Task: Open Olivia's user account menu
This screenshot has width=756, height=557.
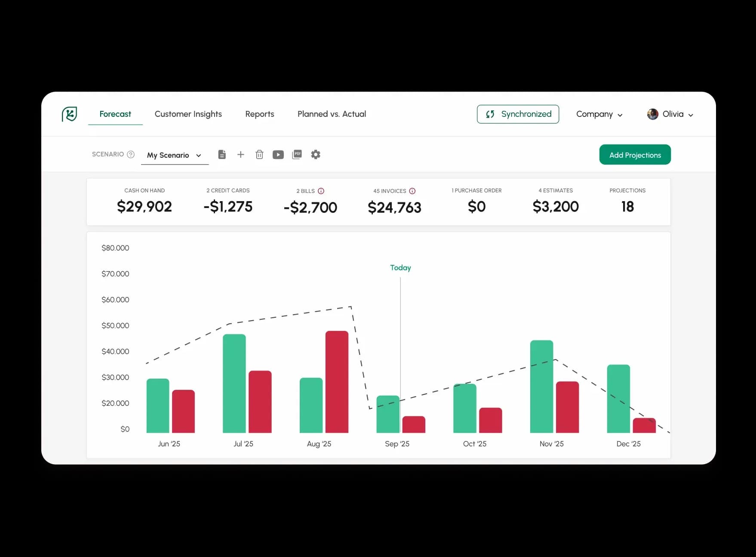Action: pos(670,114)
